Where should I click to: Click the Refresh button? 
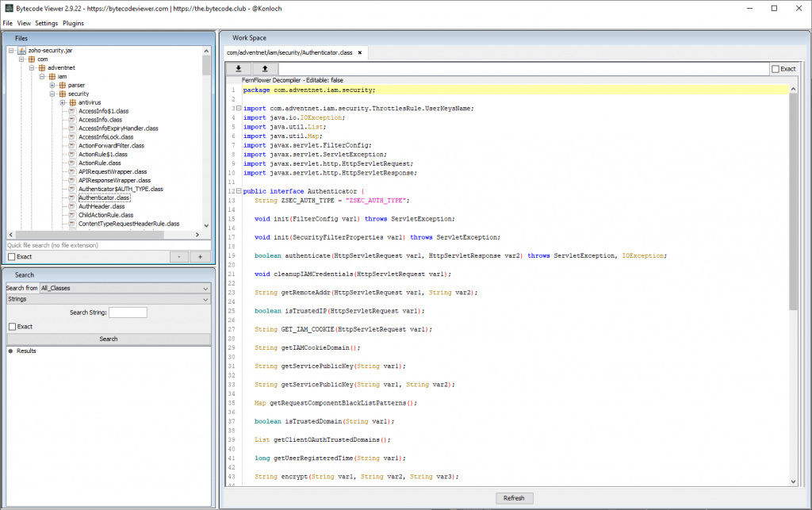pyautogui.click(x=513, y=498)
